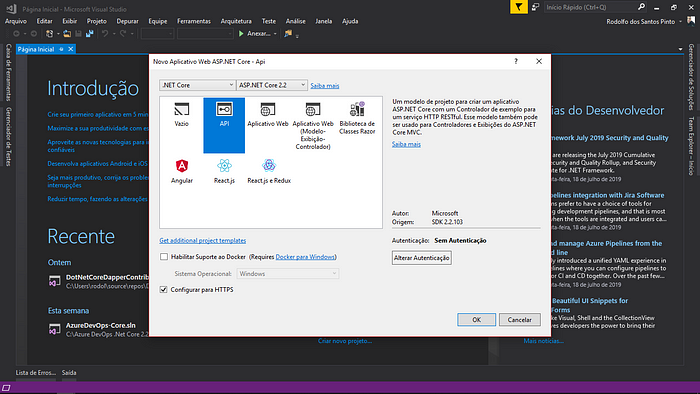
Task: Select the React.js project template
Action: [224, 171]
